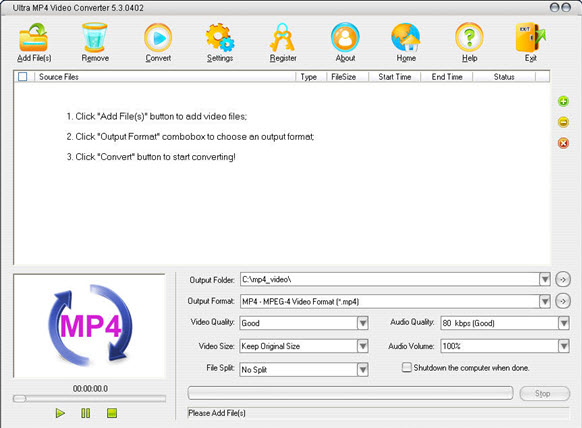
Task: Start conversion with the Convert icon
Action: pyautogui.click(x=158, y=37)
